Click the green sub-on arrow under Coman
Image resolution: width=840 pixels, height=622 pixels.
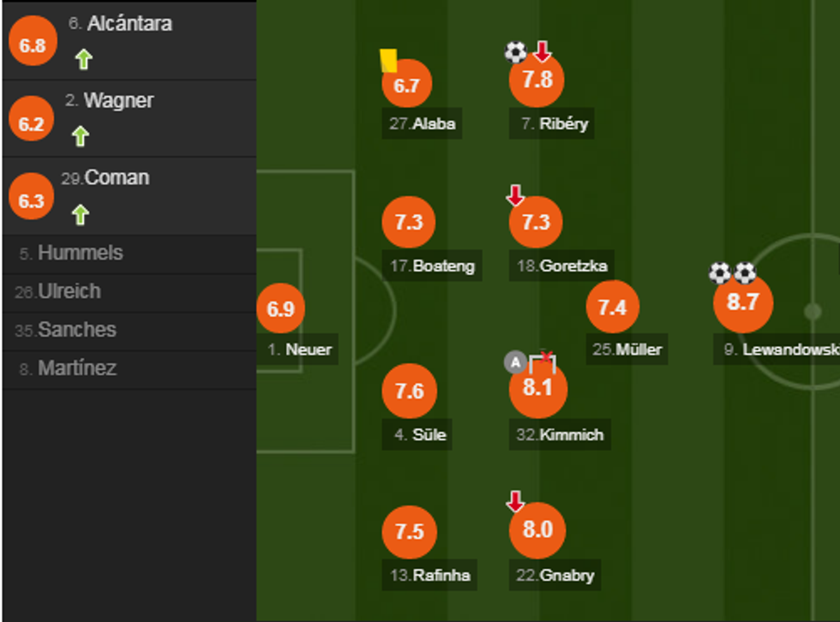pyautogui.click(x=81, y=214)
